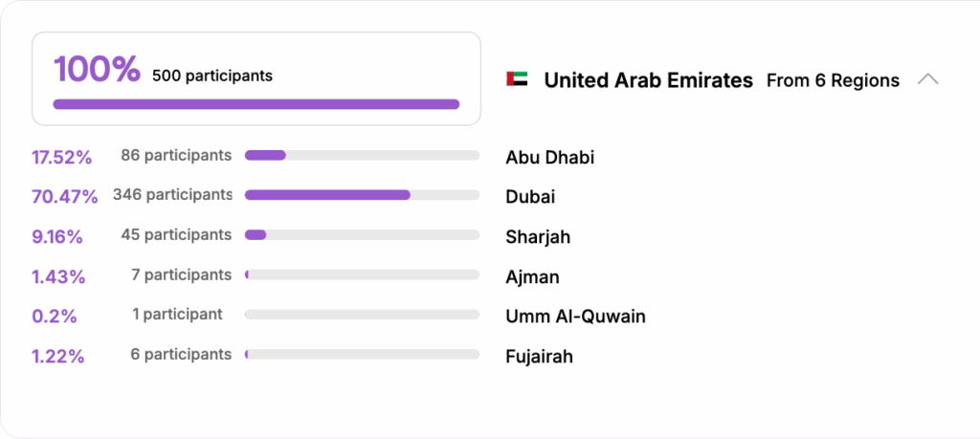The height and width of the screenshot is (439, 980).
Task: Click the Umm Al-Quwain progress bar
Action: [362, 315]
